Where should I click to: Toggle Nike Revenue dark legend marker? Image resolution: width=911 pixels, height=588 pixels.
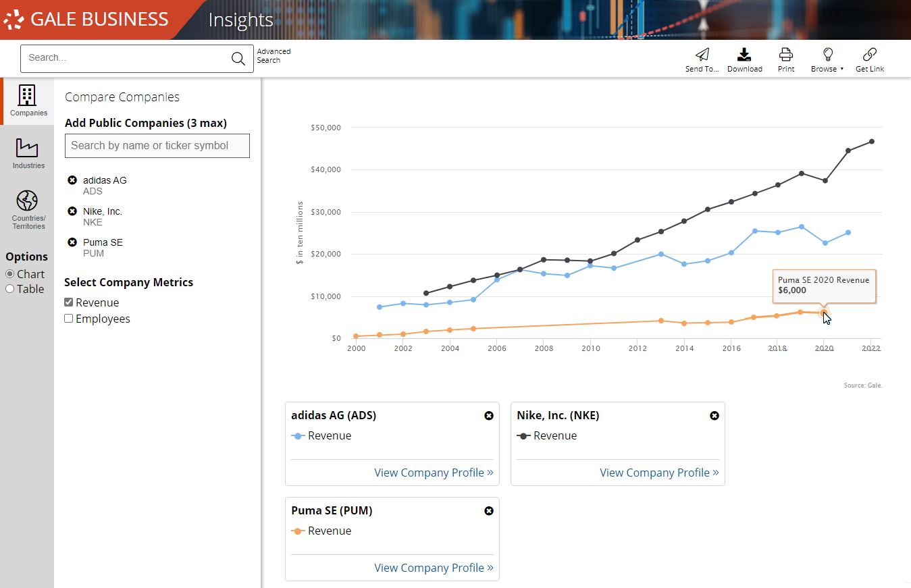(523, 436)
